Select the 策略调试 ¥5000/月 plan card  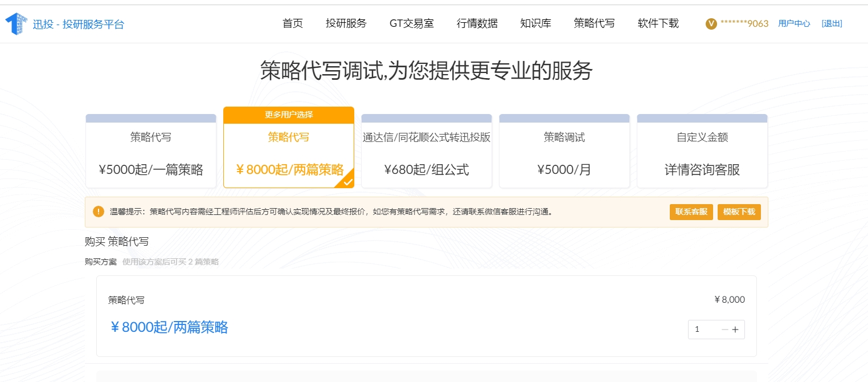[564, 154]
